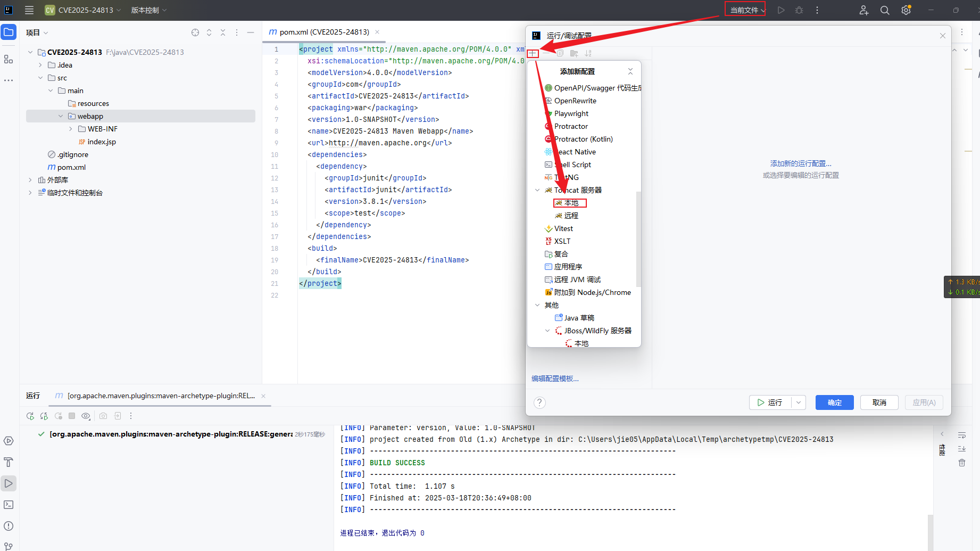
Task: Open 编辑配置模板... link
Action: (x=555, y=379)
